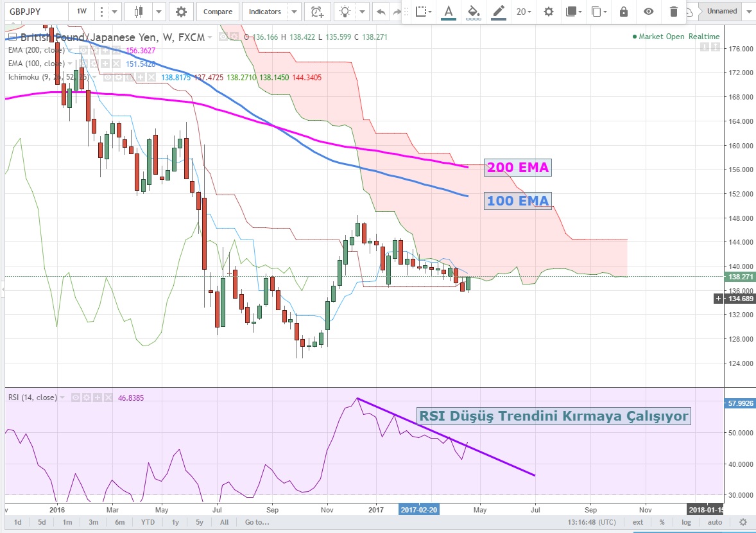Toggle auto scale
Viewport: 756px width, 533px height.
pos(715,522)
